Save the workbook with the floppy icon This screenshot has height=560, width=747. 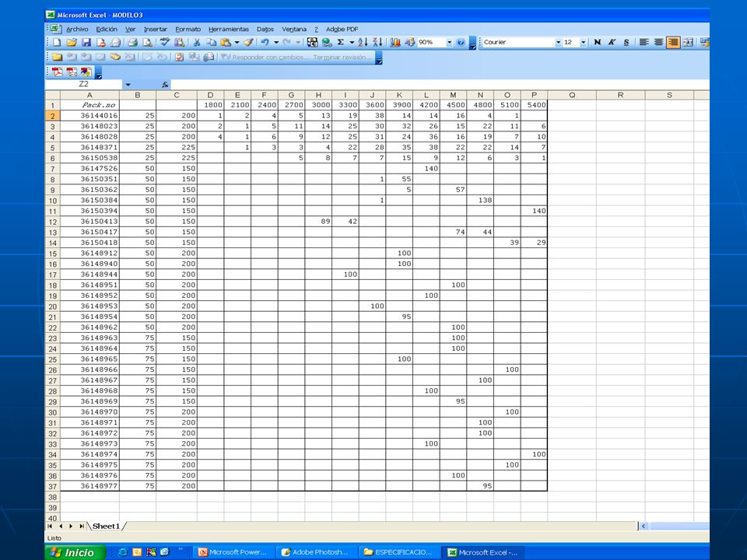(86, 42)
